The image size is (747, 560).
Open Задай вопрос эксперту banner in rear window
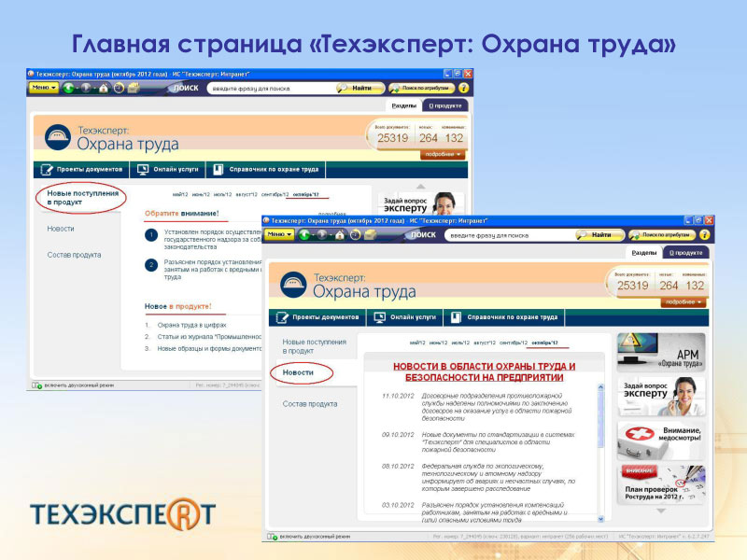(422, 203)
